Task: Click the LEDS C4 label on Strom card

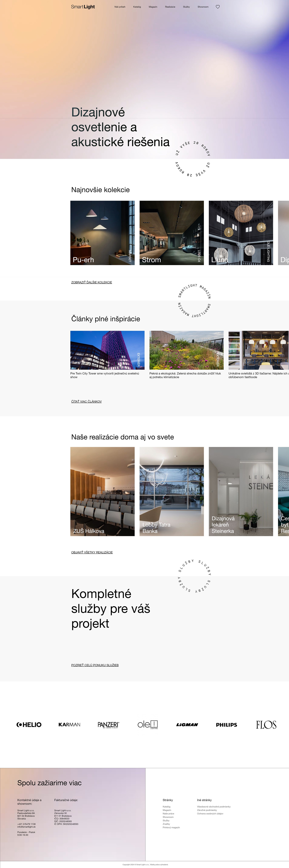Action: coord(199,256)
